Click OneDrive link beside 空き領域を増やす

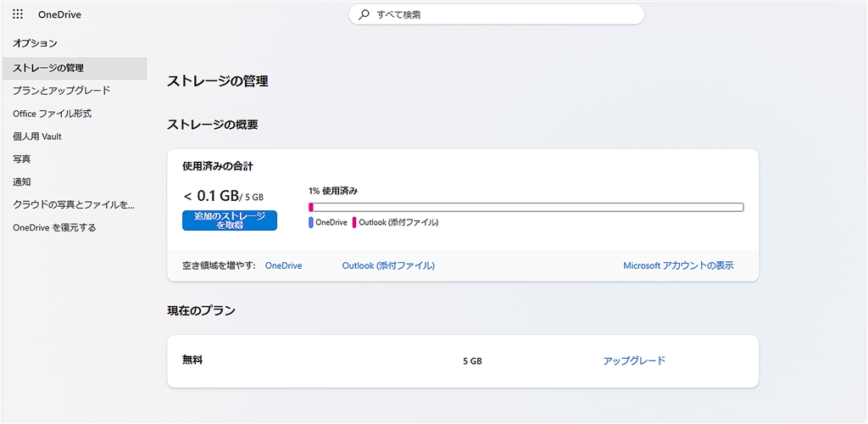283,265
